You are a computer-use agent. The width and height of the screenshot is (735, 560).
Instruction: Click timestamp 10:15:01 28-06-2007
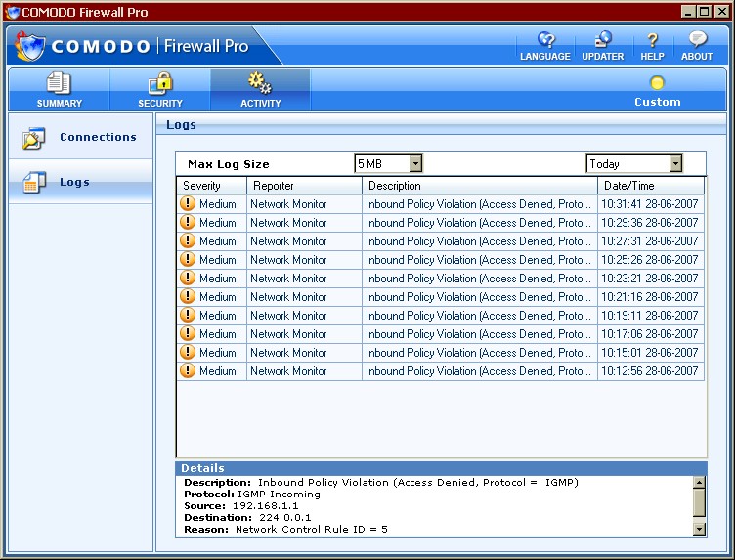point(650,353)
